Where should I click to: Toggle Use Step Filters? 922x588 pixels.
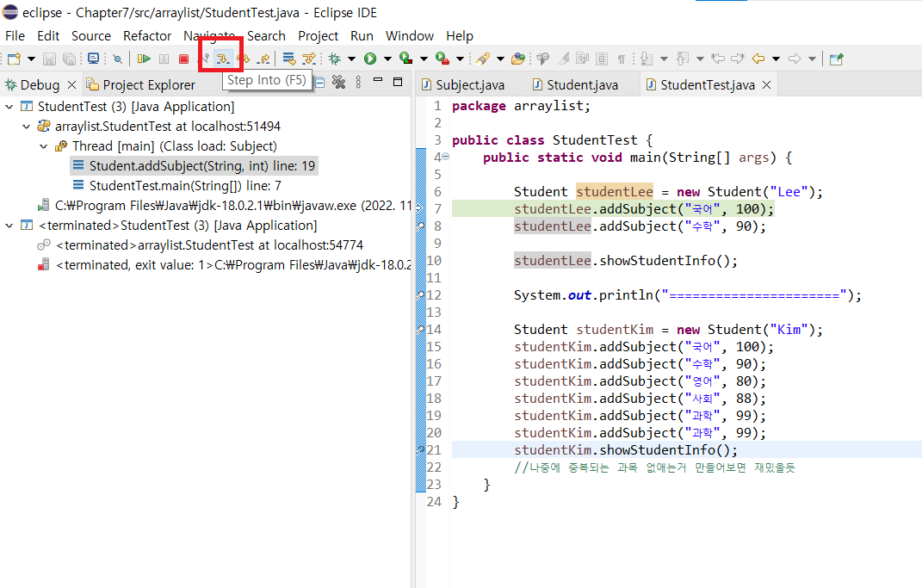pyautogui.click(x=309, y=59)
